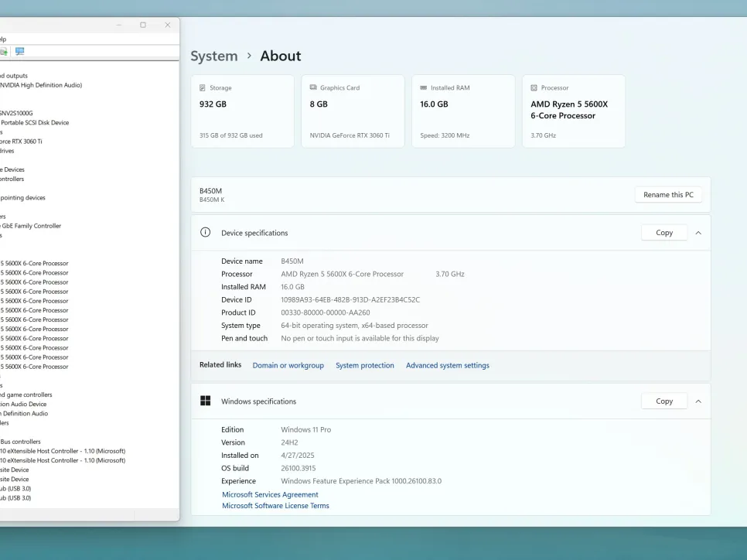
Task: Select the RTX 3060 Ti row in Device Manager
Action: pyautogui.click(x=21, y=141)
